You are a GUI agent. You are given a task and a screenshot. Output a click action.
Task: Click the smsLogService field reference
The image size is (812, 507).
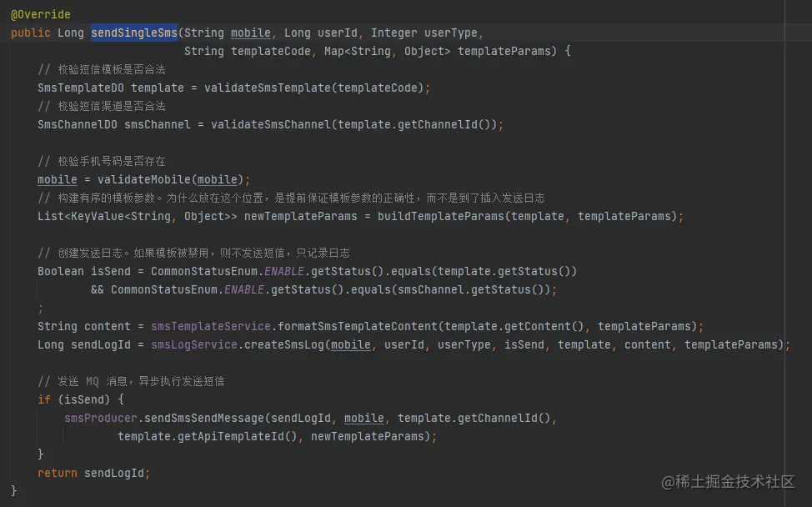point(193,345)
